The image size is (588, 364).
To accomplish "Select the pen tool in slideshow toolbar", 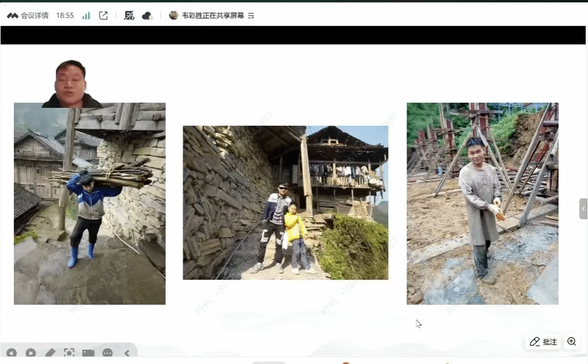I will click(50, 352).
